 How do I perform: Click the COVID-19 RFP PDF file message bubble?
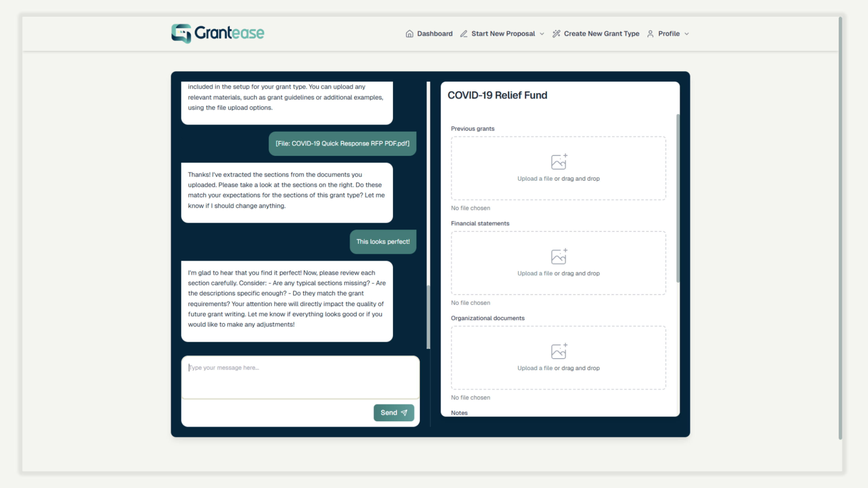click(342, 143)
